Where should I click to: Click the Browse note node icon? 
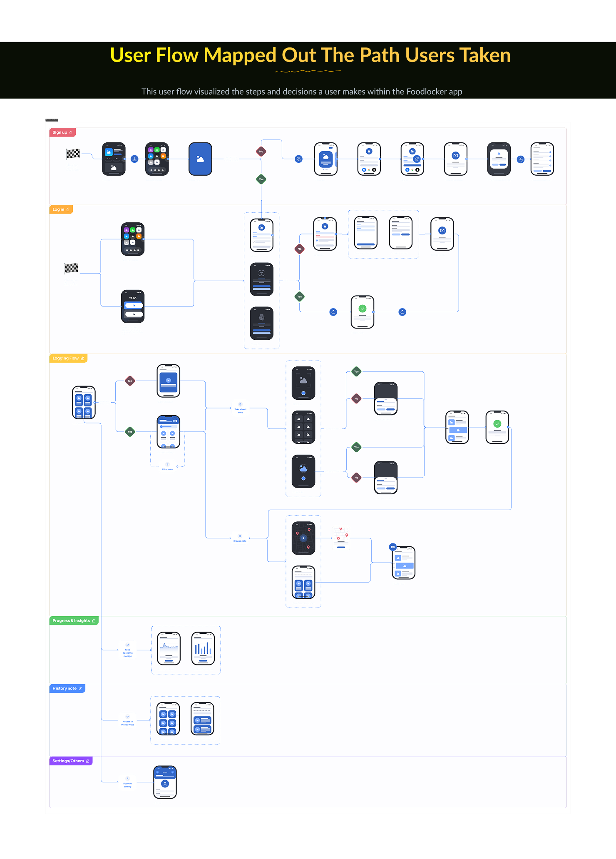point(240,536)
